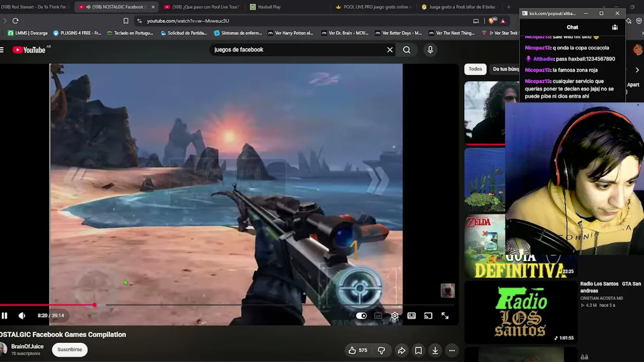The width and height of the screenshot is (644, 362).
Task: Open the Brave VPN shield icon
Action: pyautogui.click(x=639, y=21)
